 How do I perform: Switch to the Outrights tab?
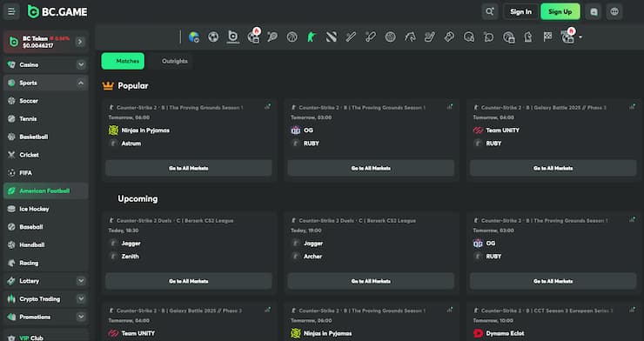(x=175, y=61)
